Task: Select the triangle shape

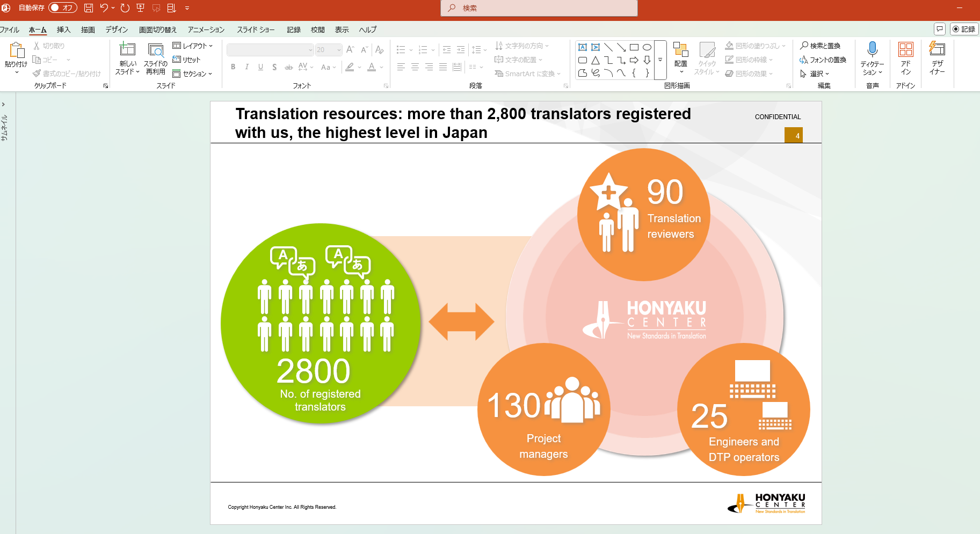Action: pyautogui.click(x=596, y=60)
